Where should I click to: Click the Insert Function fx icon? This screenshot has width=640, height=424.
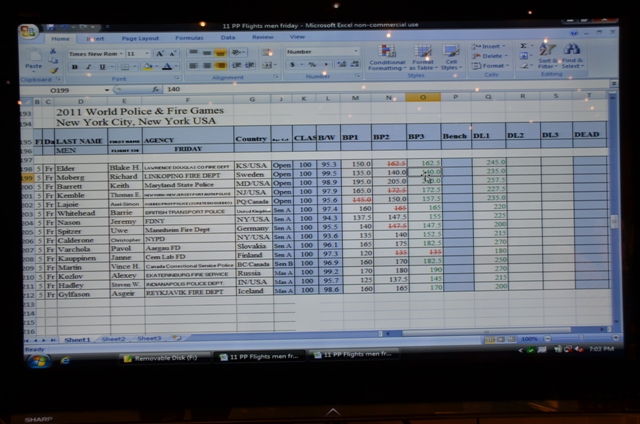click(x=156, y=89)
